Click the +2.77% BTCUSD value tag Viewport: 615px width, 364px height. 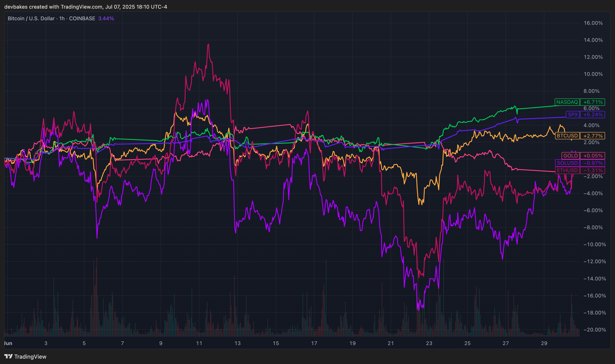593,136
